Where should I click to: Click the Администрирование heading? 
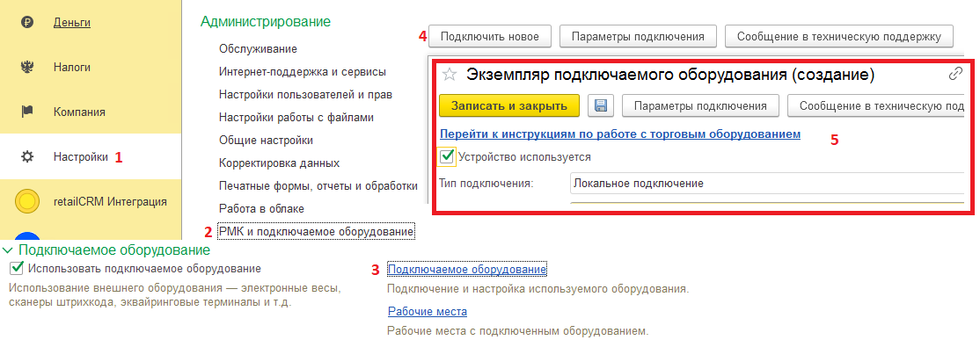coord(266,22)
